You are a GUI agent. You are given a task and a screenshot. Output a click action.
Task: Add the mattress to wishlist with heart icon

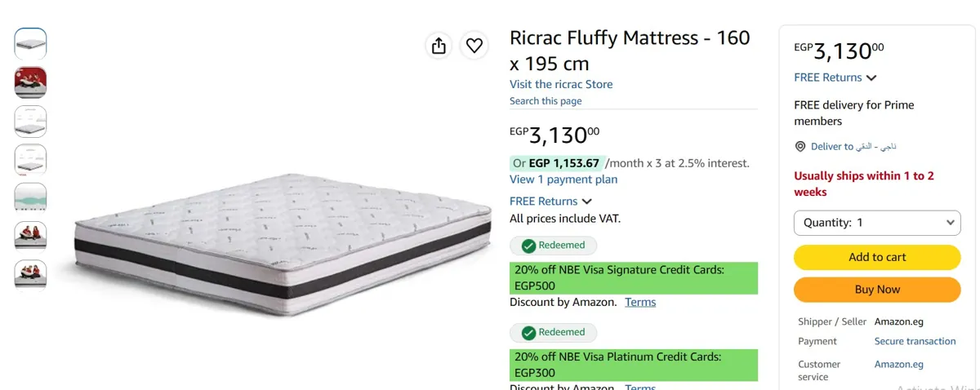[x=474, y=46]
